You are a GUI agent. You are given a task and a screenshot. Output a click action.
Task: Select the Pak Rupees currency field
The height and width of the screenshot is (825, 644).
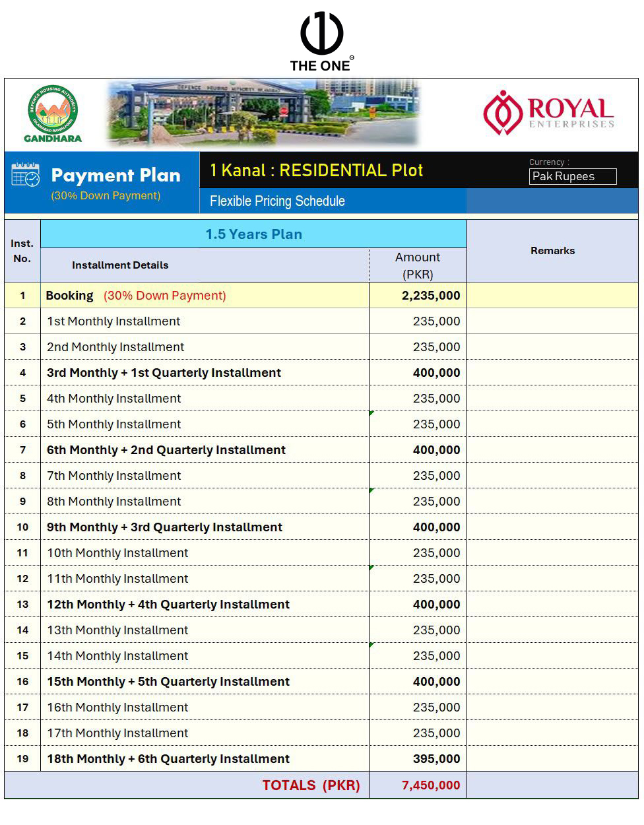[573, 176]
